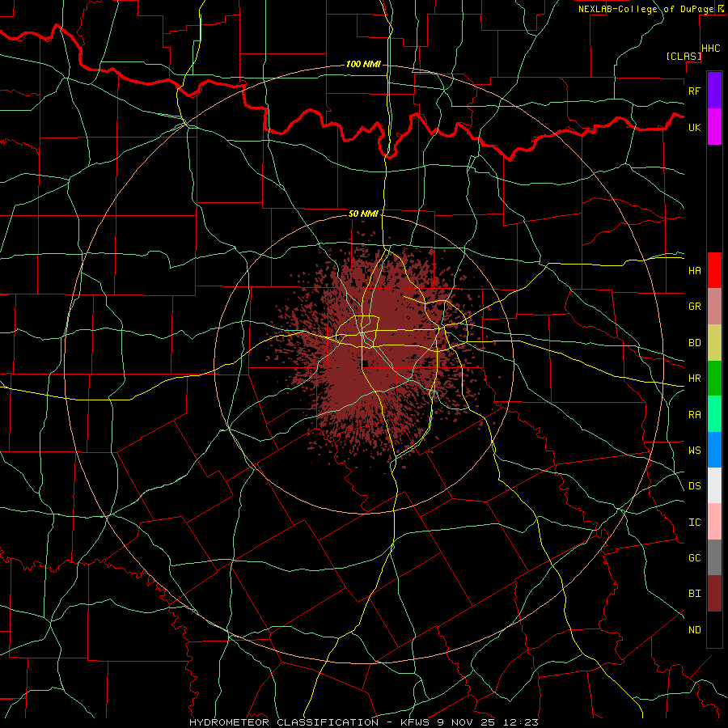
Task: Click the UK legend label
Action: click(x=695, y=127)
